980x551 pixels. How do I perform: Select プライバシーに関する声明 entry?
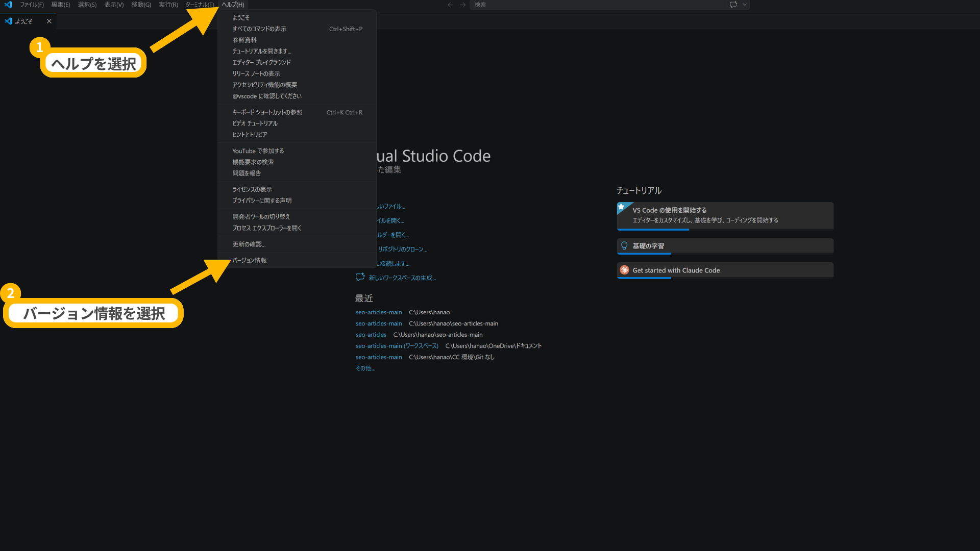point(297,201)
